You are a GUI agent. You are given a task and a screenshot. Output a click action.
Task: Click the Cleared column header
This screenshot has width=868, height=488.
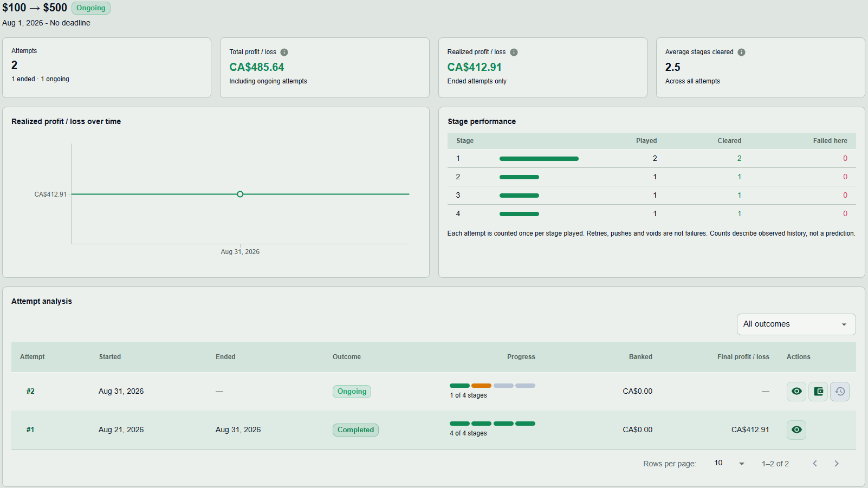point(729,141)
